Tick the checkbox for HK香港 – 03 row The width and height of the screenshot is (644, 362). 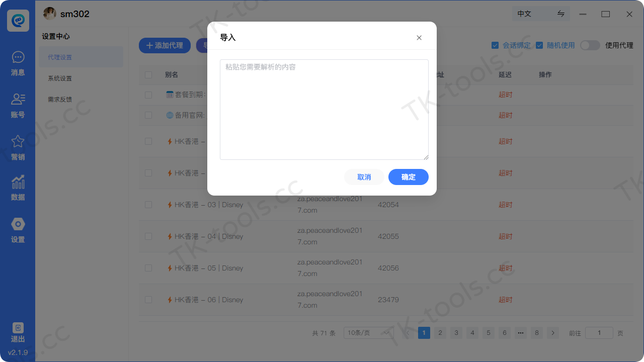click(148, 205)
